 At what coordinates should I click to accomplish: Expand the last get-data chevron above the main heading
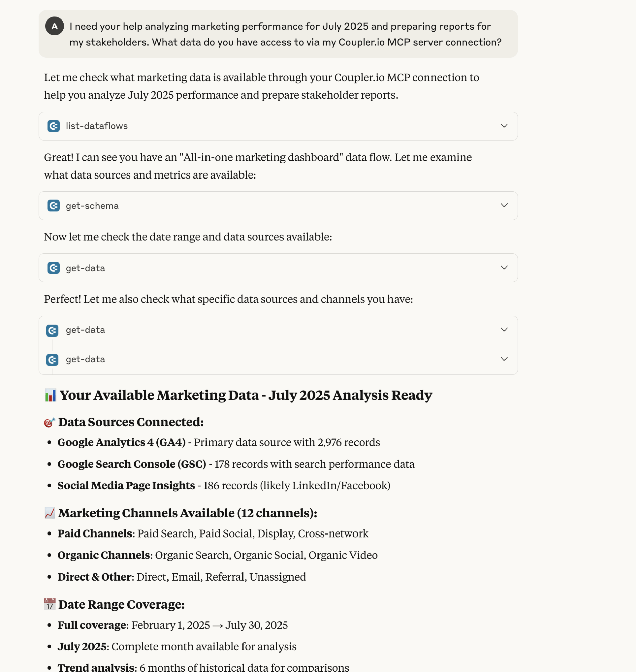coord(504,359)
